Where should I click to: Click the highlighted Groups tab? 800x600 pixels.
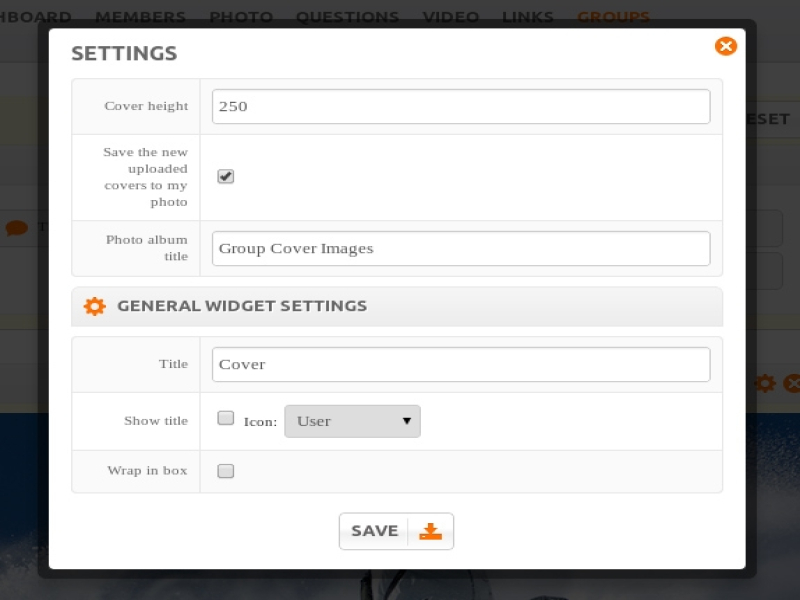pyautogui.click(x=613, y=17)
